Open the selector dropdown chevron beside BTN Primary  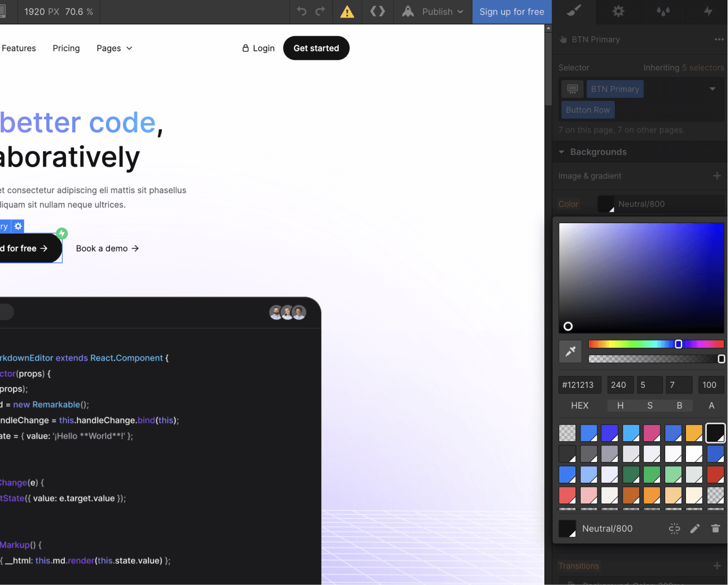(x=712, y=89)
